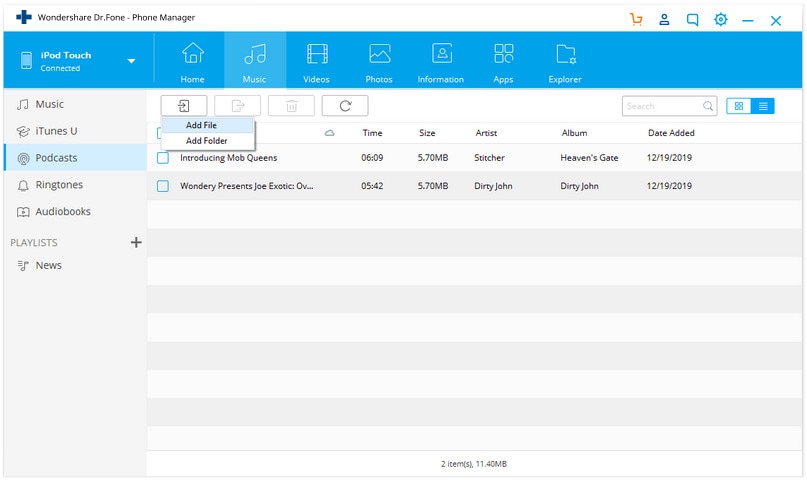Screen dimensions: 807x480
Task: Click the Stitcher artist cell
Action: pos(489,158)
